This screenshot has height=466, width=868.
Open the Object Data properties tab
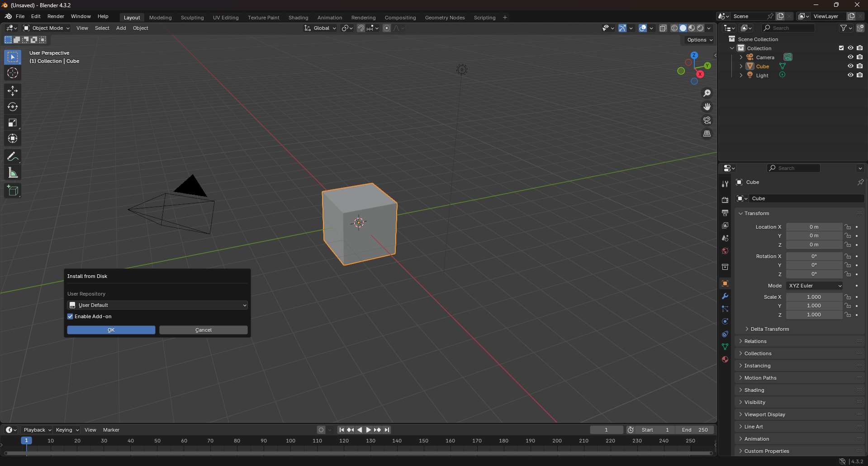click(725, 347)
